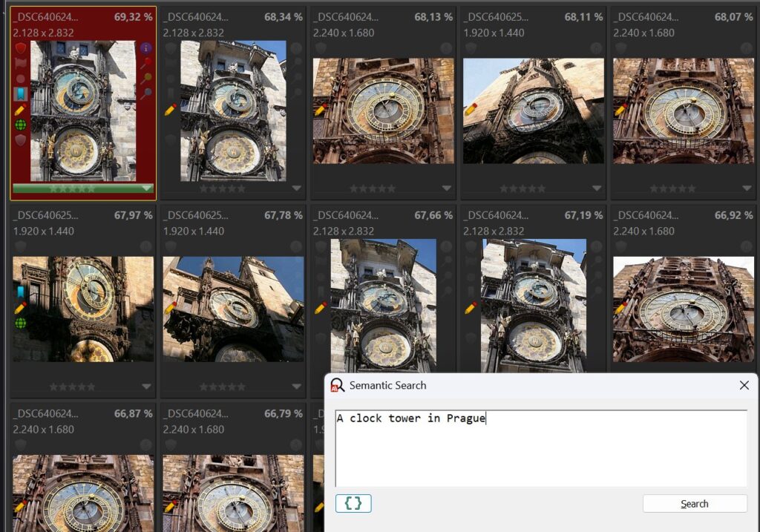Screen dimensions: 760x532
Task: Click the pencil icon on the 66,79 % thumbnail
Action: 170,506
